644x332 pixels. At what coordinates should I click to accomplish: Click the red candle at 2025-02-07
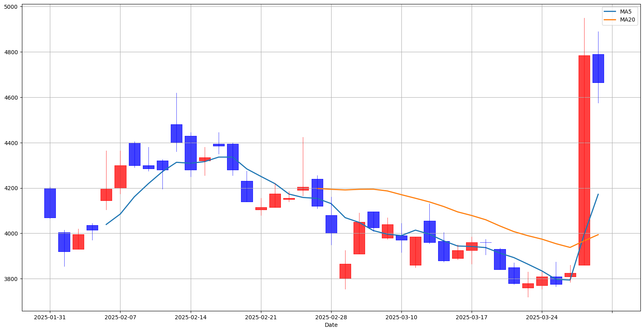pyautogui.click(x=120, y=177)
